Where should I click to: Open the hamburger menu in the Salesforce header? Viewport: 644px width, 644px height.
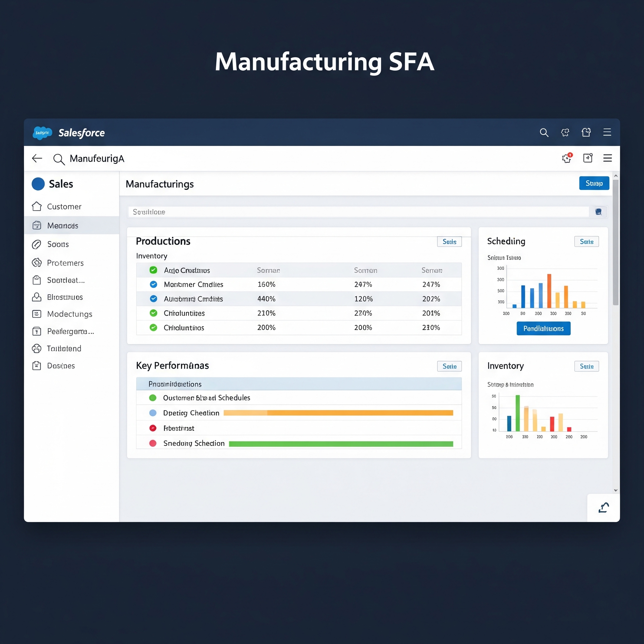coord(607,132)
